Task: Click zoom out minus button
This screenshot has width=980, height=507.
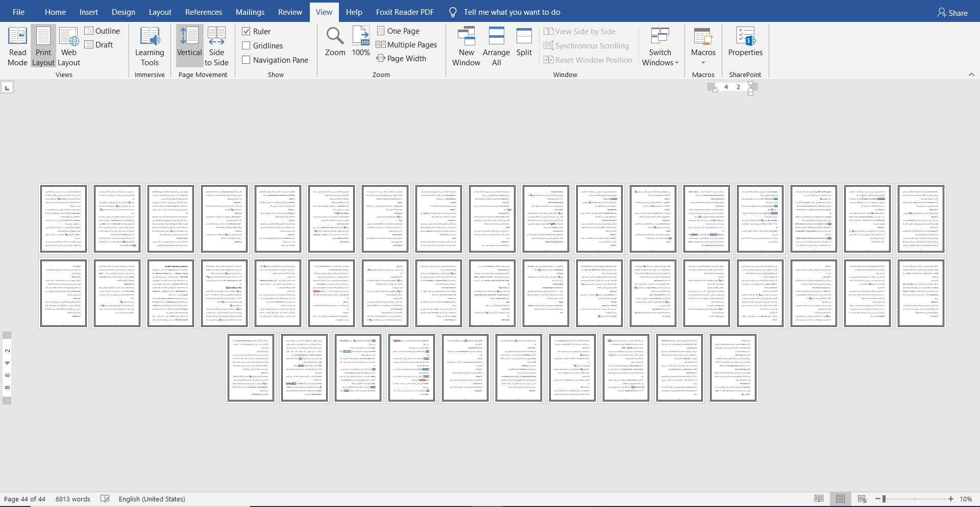Action: click(877, 499)
